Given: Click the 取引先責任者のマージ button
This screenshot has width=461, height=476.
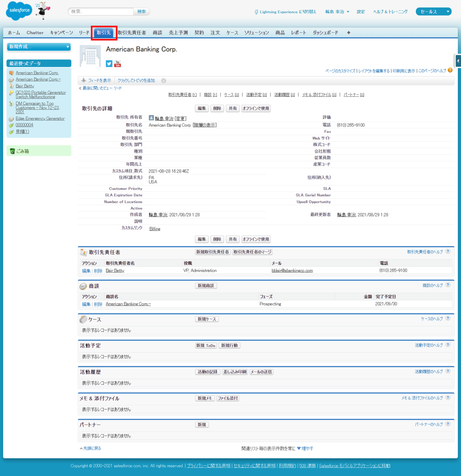Looking at the screenshot, I should pos(252,252).
